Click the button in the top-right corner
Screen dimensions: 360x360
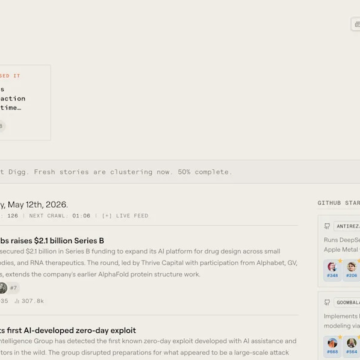(356, 24)
